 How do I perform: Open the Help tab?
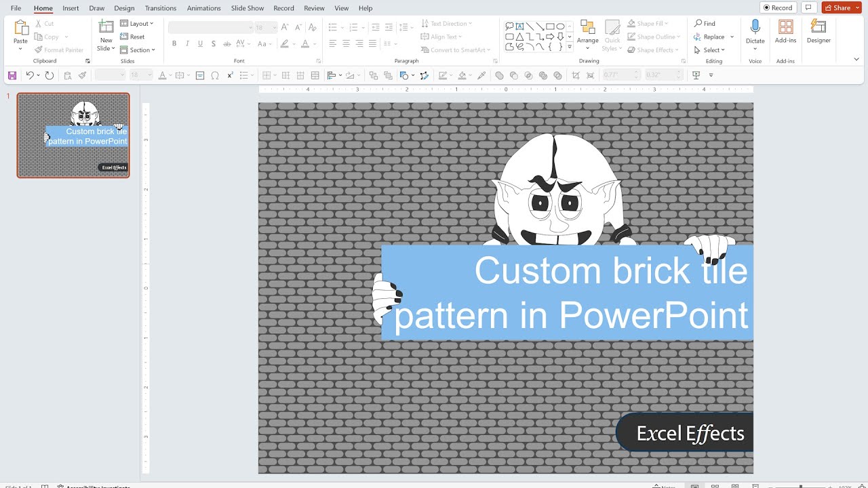point(366,8)
